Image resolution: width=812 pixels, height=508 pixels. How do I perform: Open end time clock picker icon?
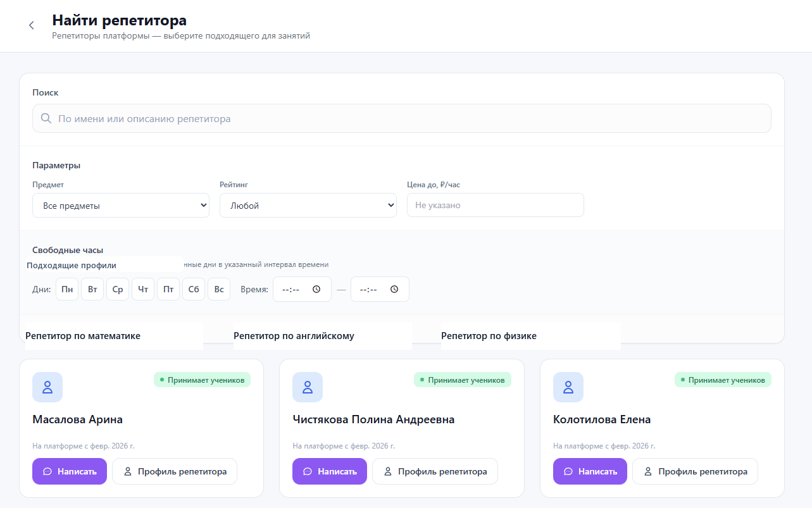pos(394,289)
